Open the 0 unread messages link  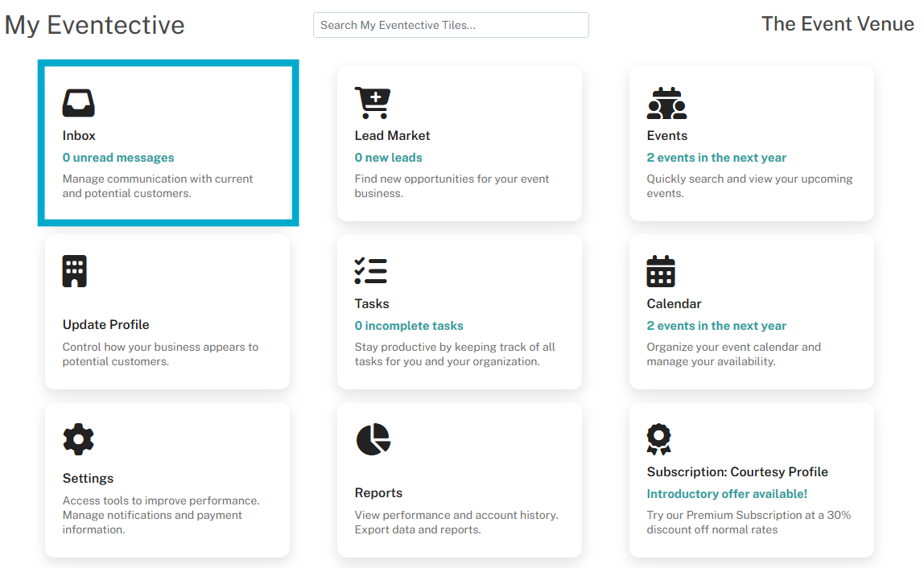pyautogui.click(x=118, y=158)
